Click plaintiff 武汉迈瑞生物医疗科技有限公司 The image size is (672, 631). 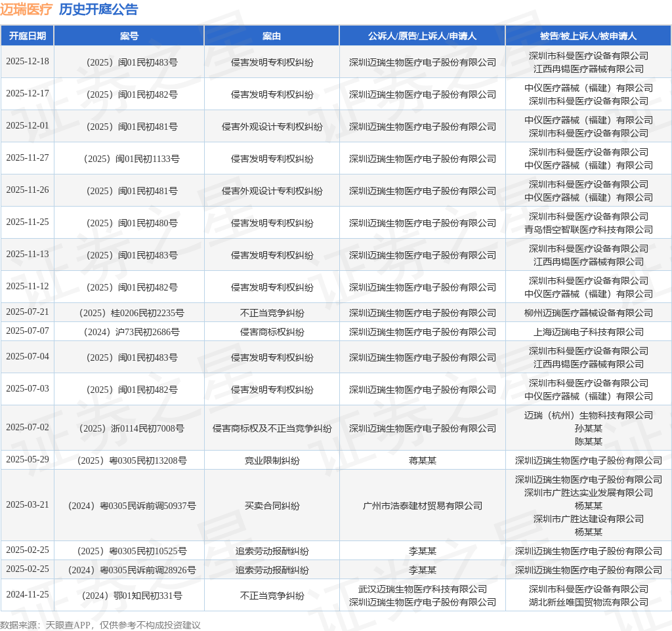422,590
